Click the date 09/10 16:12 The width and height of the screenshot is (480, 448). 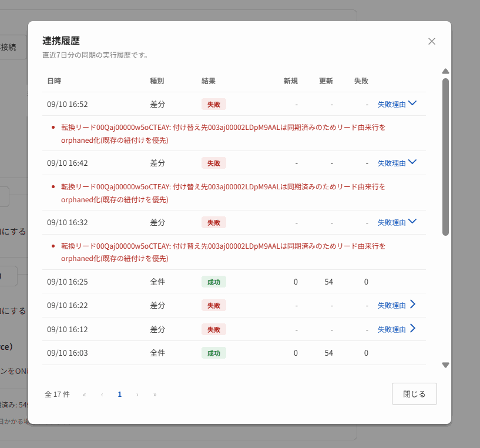tap(68, 329)
